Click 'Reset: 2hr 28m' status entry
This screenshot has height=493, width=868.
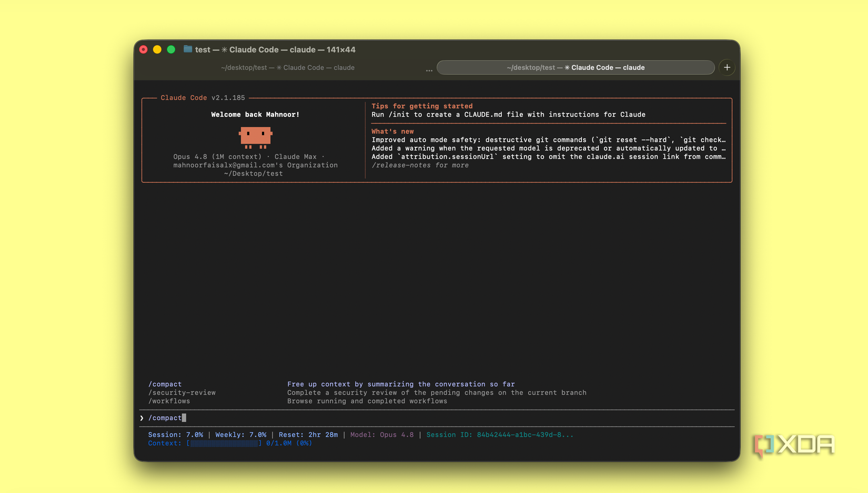pos(308,435)
